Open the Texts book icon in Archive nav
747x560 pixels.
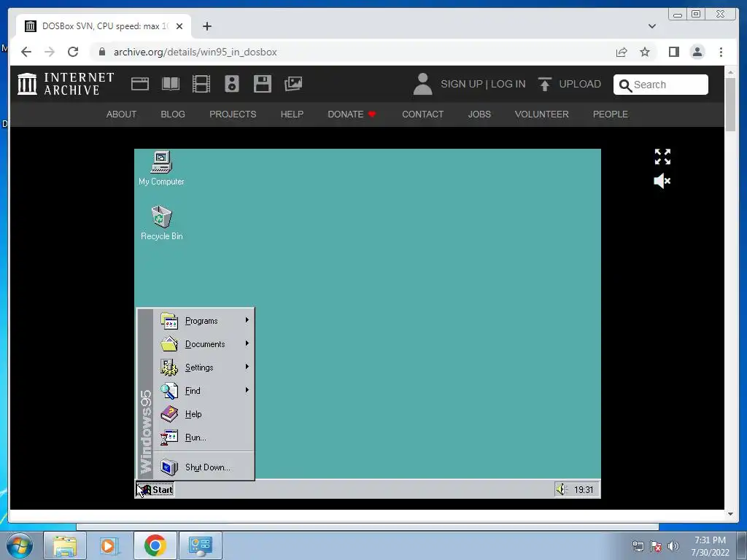click(171, 84)
